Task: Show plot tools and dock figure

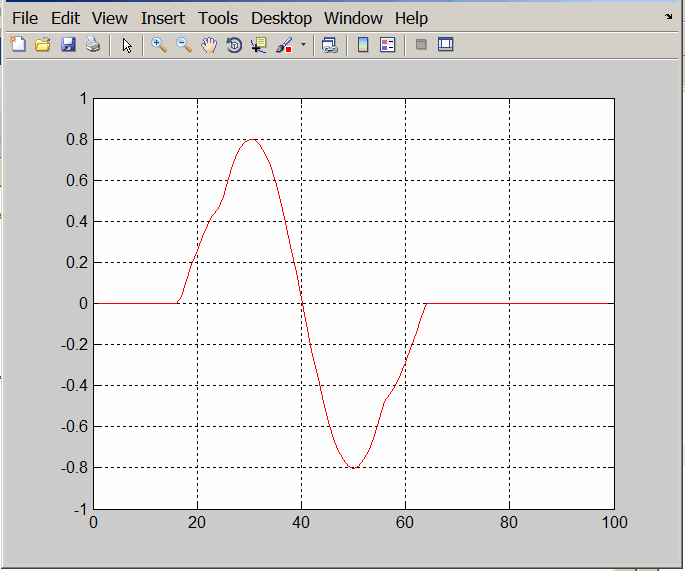Action: tap(446, 45)
